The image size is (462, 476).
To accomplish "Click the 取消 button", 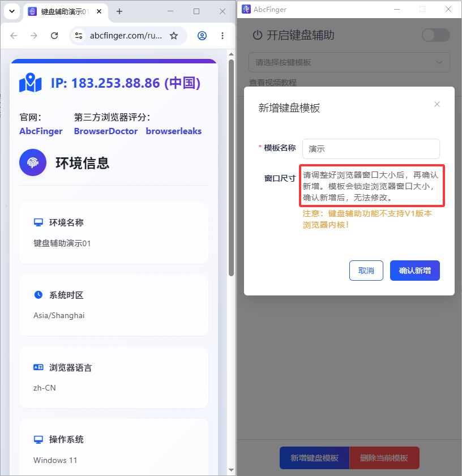I will click(x=366, y=271).
